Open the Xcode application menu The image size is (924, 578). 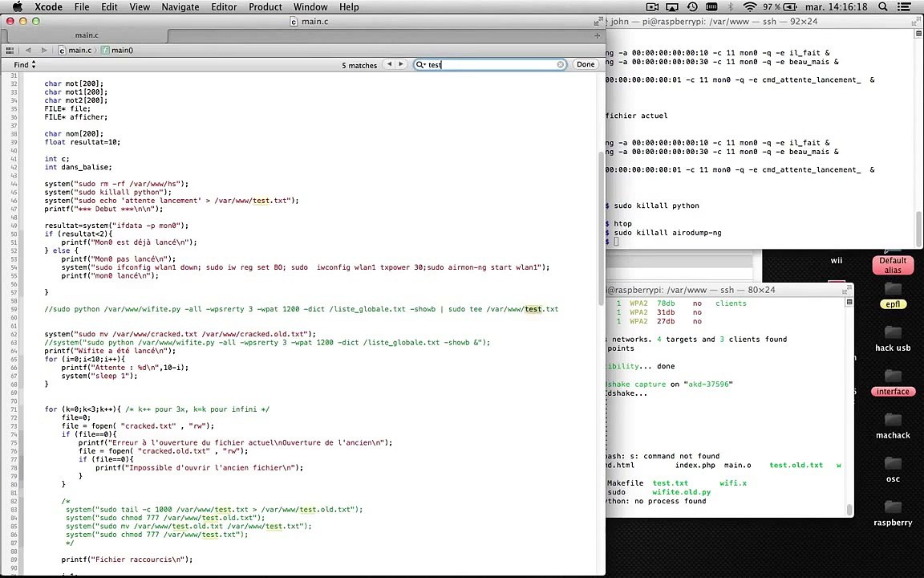pos(48,7)
